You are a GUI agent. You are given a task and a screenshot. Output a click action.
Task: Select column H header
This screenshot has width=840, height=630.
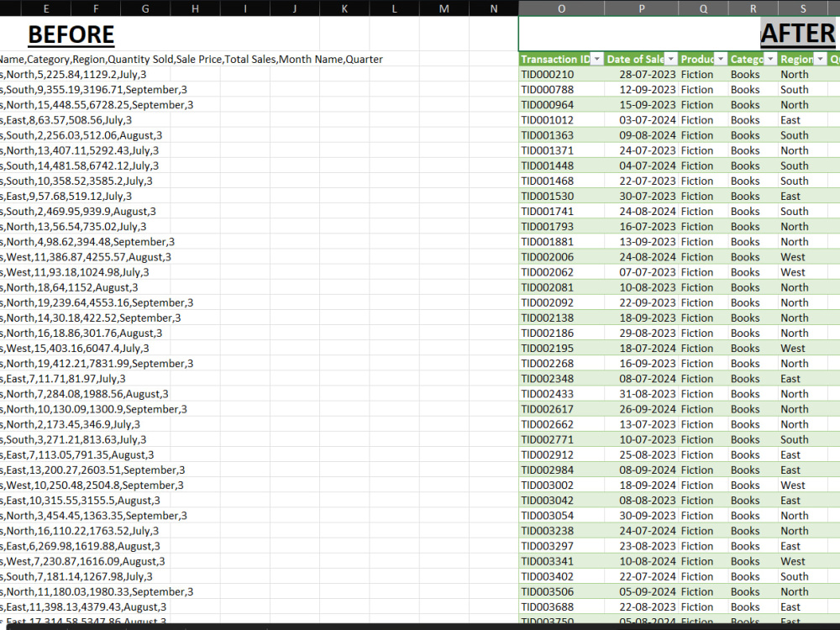coord(195,8)
